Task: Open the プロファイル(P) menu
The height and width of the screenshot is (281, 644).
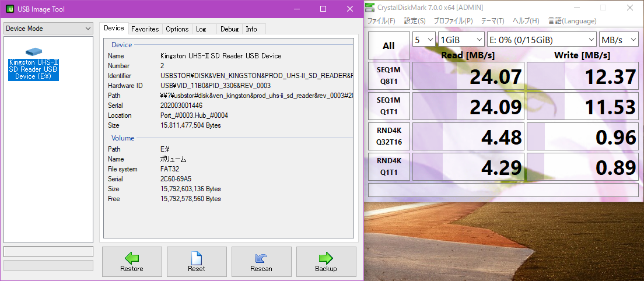Action: tap(453, 21)
